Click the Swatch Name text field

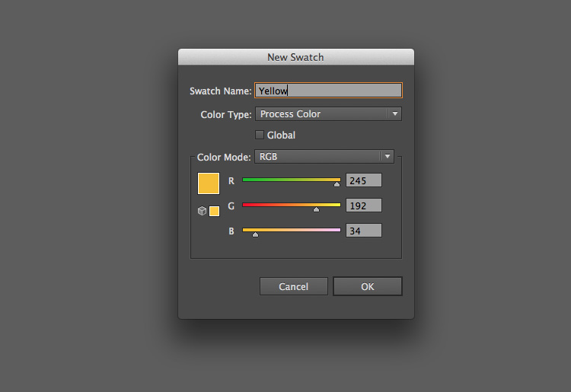coord(327,91)
